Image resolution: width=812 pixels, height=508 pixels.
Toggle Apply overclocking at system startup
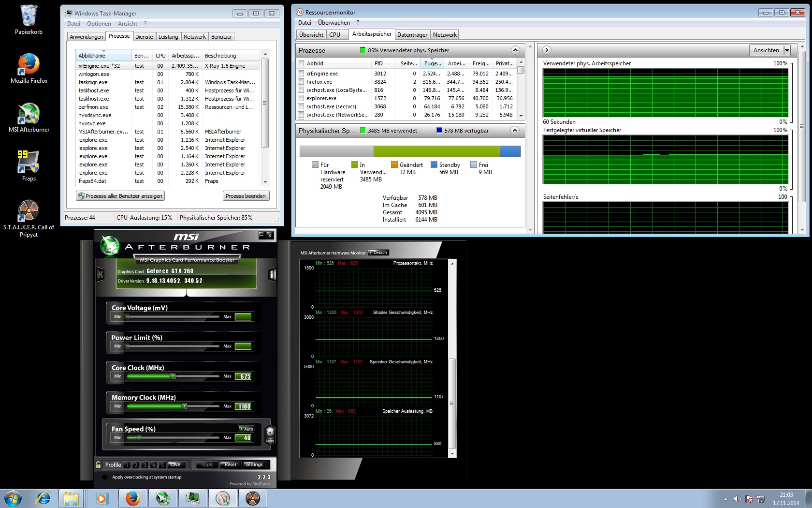(105, 477)
